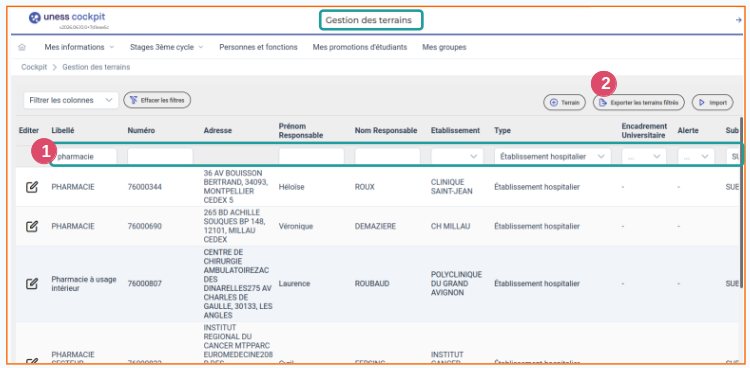This screenshot has height=368, width=750.
Task: Click the Effacer les filtres button
Action: (157, 100)
